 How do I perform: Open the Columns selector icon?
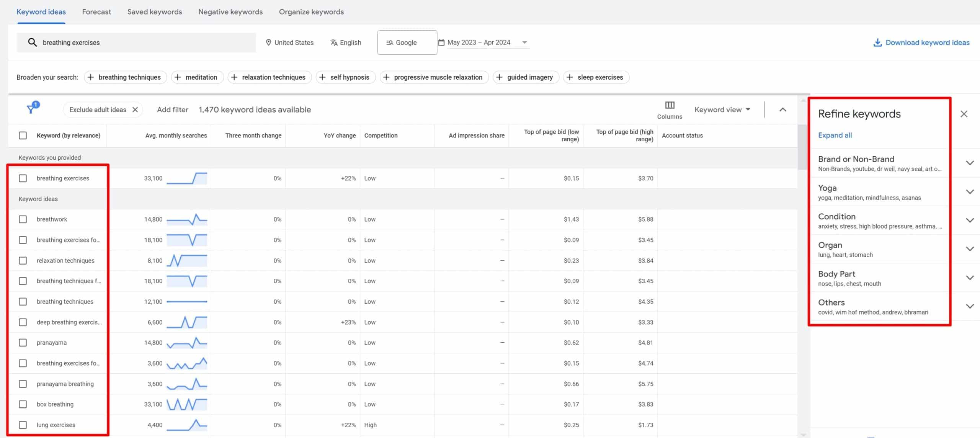669,105
